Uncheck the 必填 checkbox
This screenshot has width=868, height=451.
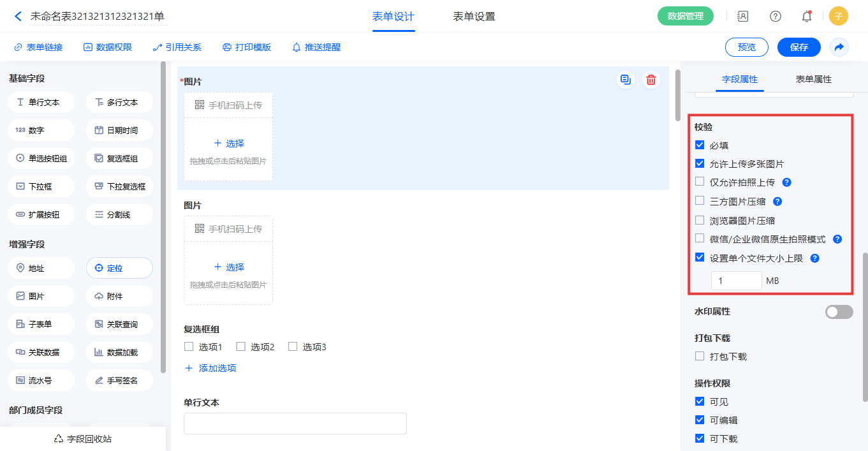(x=700, y=145)
